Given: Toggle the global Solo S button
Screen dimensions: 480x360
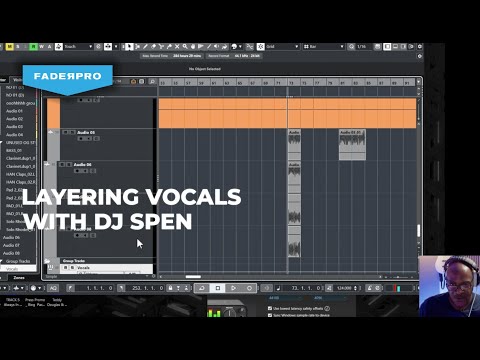Looking at the screenshot, I should click(18, 47).
